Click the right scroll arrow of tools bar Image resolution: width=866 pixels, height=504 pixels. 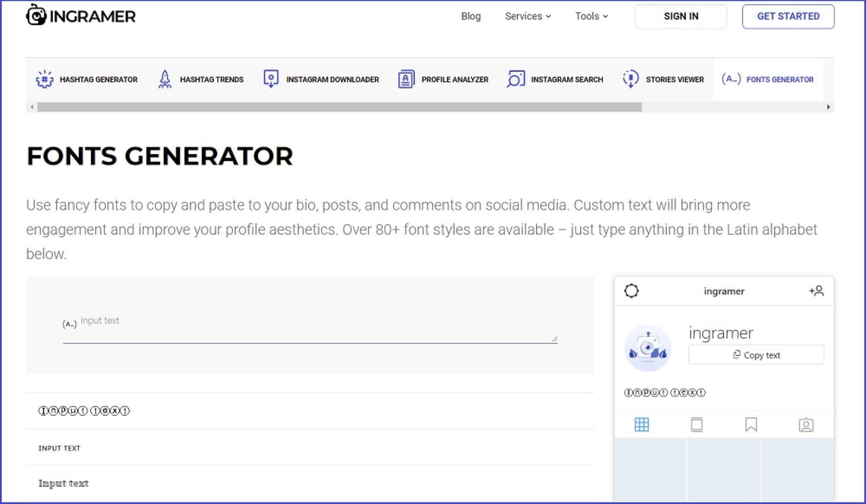coord(828,107)
